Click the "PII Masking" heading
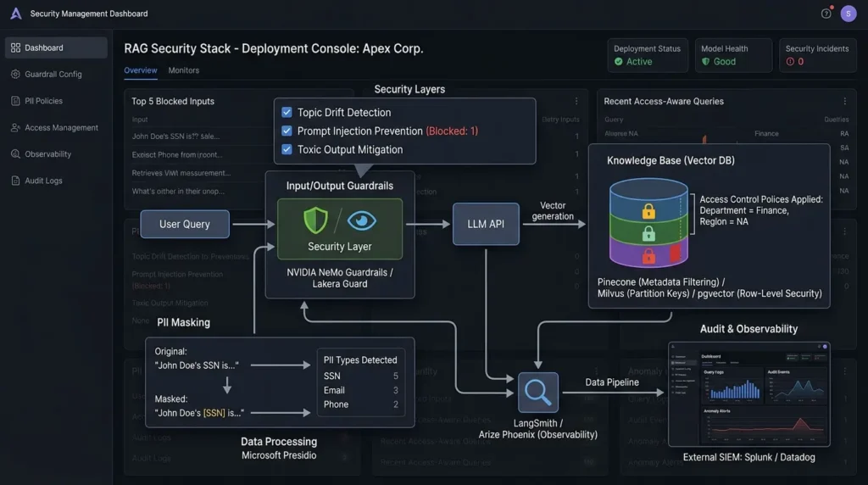The width and height of the screenshot is (868, 485). [x=183, y=322]
